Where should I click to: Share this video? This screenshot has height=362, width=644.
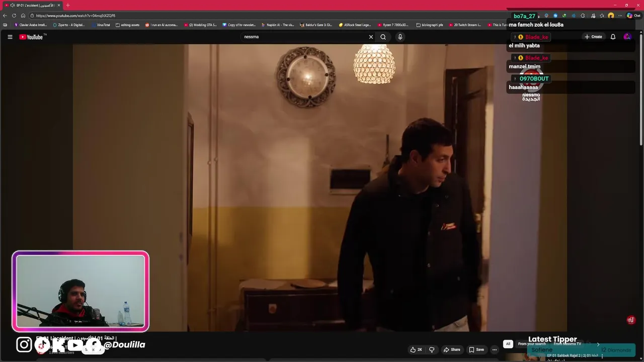click(452, 349)
